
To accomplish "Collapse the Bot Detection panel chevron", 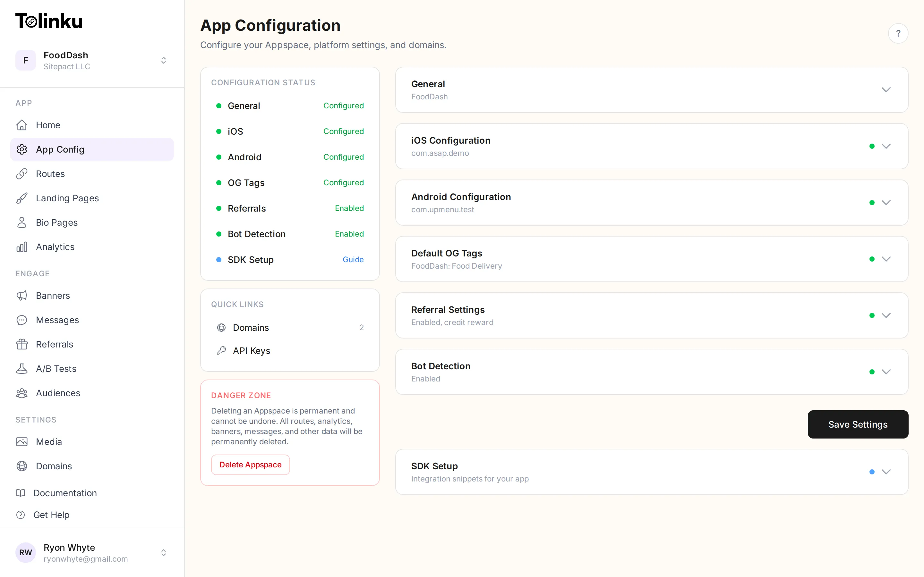I will (886, 371).
